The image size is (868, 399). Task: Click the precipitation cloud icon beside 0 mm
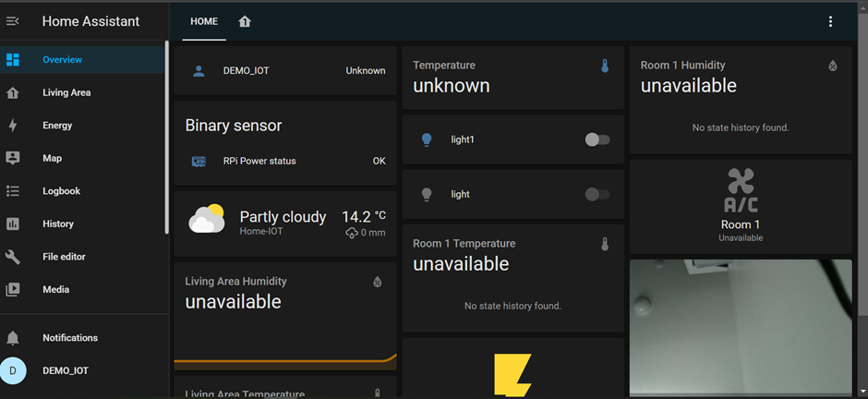pos(351,234)
